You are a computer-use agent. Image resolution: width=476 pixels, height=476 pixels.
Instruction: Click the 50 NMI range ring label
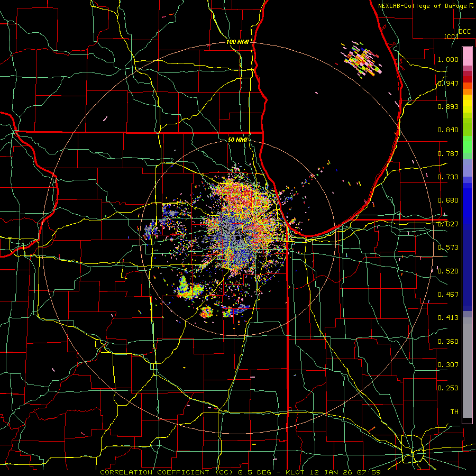237,140
